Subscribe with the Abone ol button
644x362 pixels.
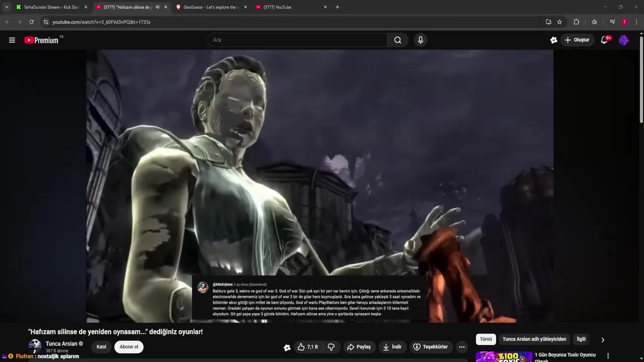[129, 347]
